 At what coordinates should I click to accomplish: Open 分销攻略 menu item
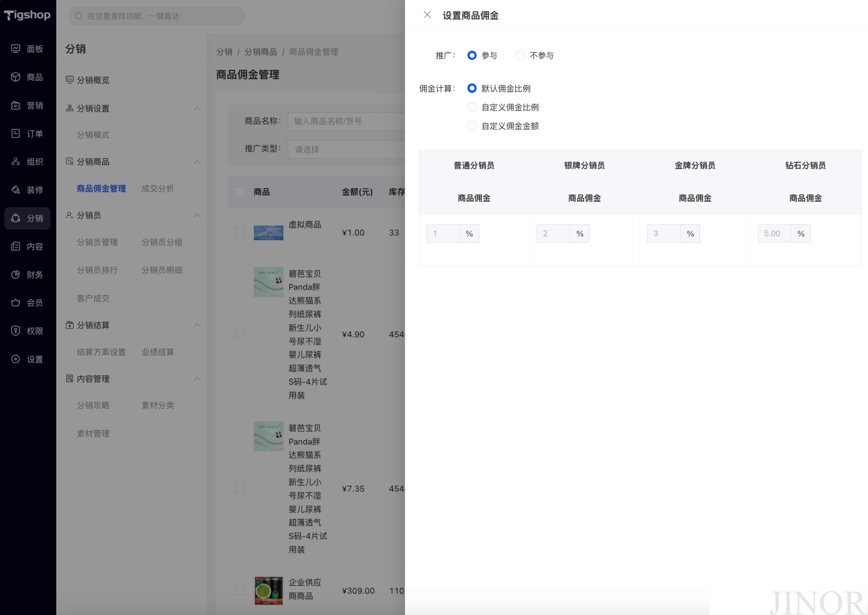pyautogui.click(x=93, y=405)
